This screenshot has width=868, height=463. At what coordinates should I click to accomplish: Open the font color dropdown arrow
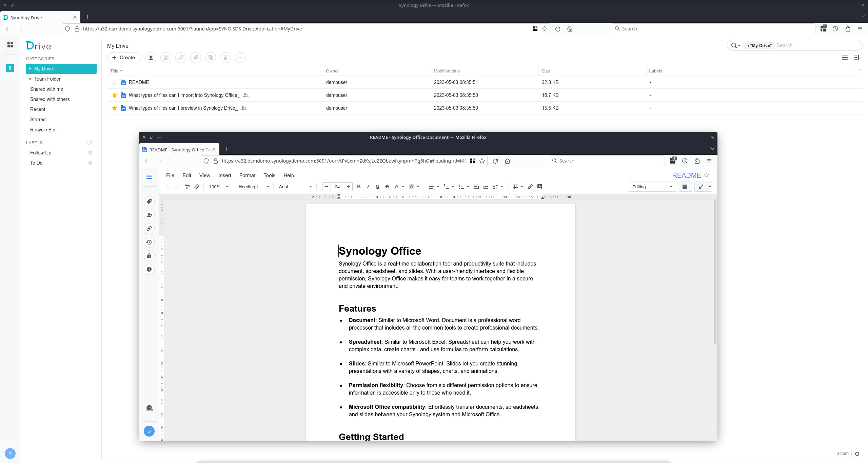coord(403,187)
